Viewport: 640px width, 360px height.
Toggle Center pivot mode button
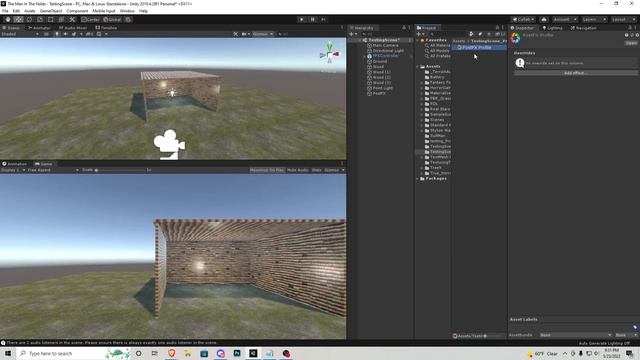click(x=91, y=19)
